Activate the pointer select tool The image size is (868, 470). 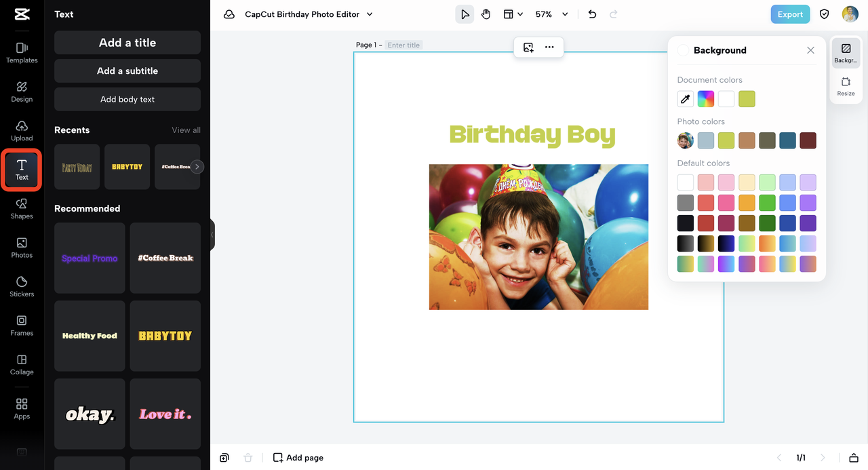pyautogui.click(x=465, y=14)
